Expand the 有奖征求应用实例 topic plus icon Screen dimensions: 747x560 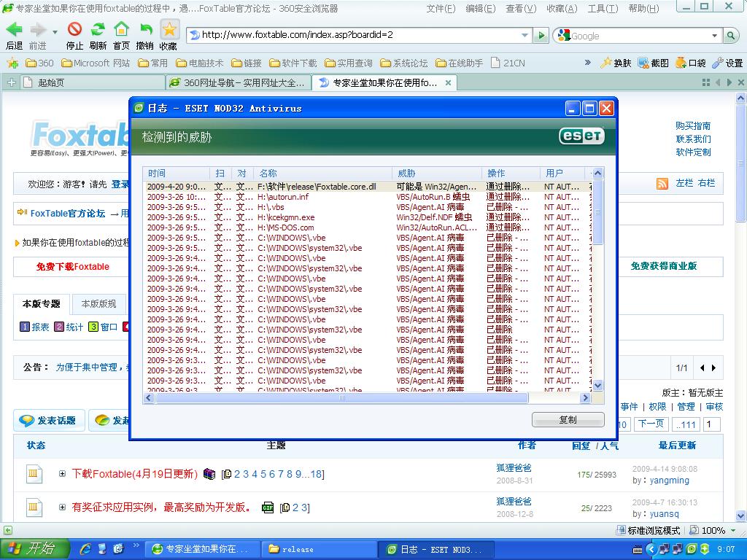(63, 507)
